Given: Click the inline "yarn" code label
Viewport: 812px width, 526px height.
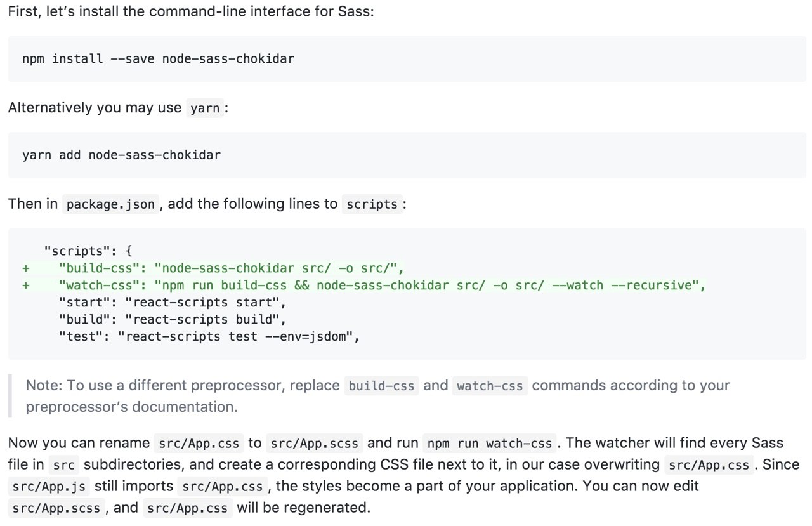Looking at the screenshot, I should point(205,108).
